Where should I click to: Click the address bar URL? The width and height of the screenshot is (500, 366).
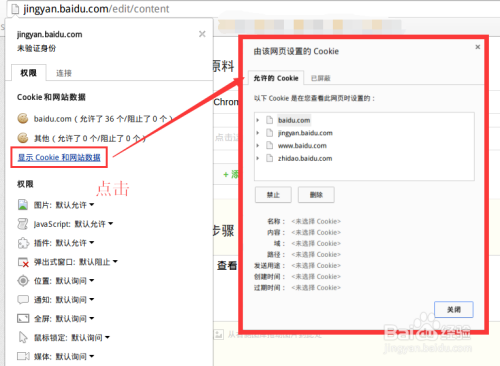coord(96,9)
